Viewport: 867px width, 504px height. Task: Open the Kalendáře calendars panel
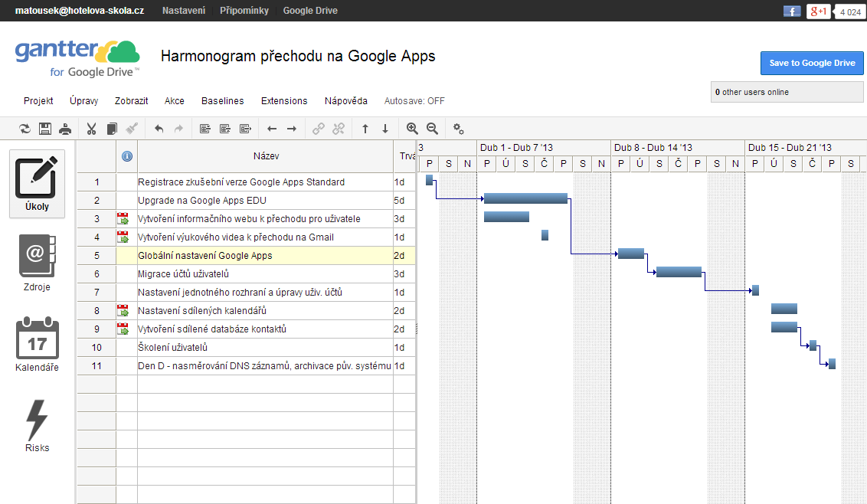tap(37, 344)
